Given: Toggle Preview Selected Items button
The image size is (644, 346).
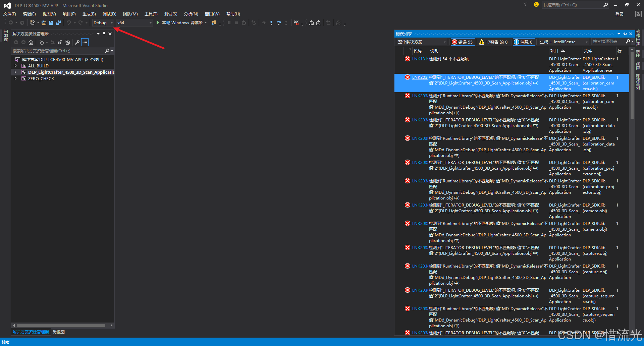Looking at the screenshot, I should (x=85, y=42).
